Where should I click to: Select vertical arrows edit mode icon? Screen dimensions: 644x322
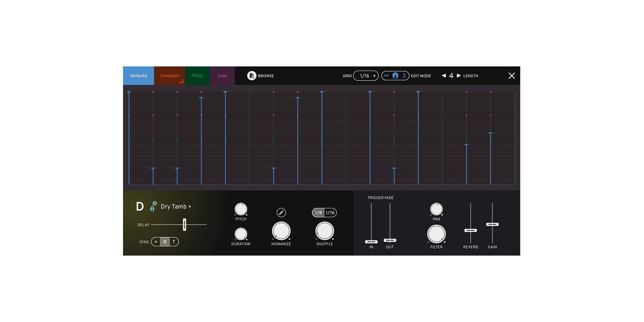click(404, 76)
